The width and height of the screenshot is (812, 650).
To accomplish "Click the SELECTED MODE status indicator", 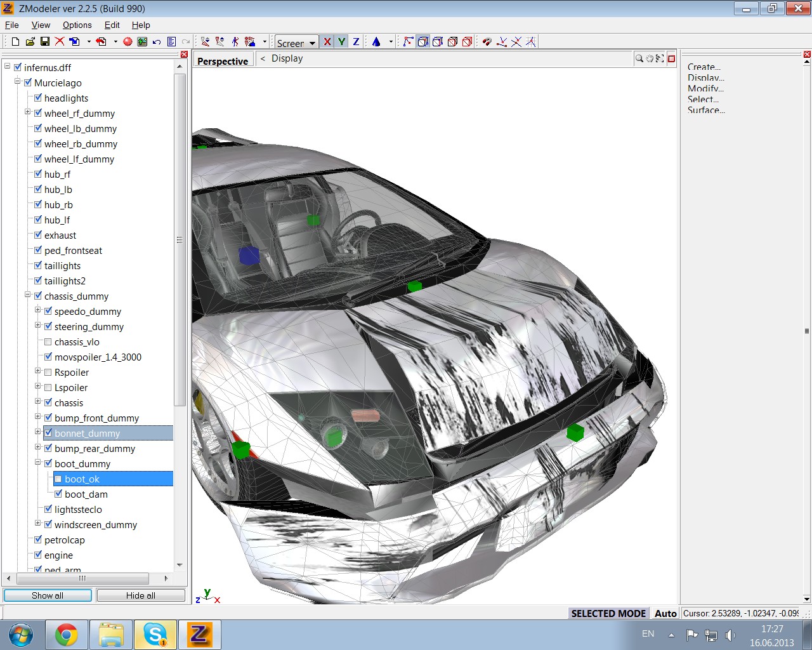I will point(608,613).
